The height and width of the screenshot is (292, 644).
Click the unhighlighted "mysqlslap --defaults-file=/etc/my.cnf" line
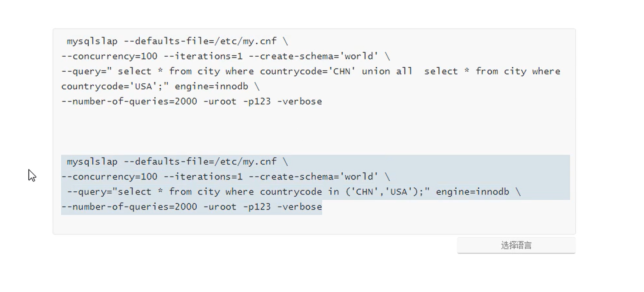[x=177, y=41]
